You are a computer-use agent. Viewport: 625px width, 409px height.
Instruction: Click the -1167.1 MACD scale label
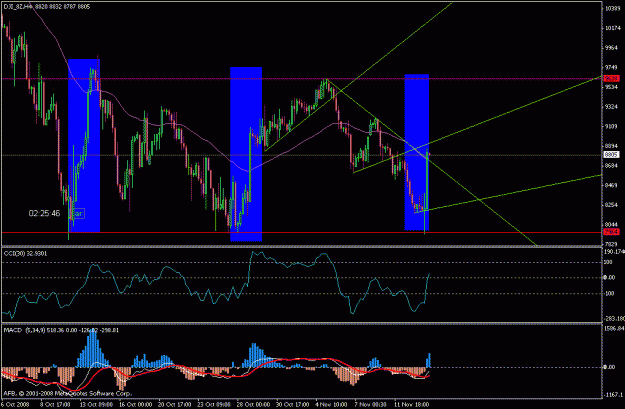pyautogui.click(x=614, y=395)
